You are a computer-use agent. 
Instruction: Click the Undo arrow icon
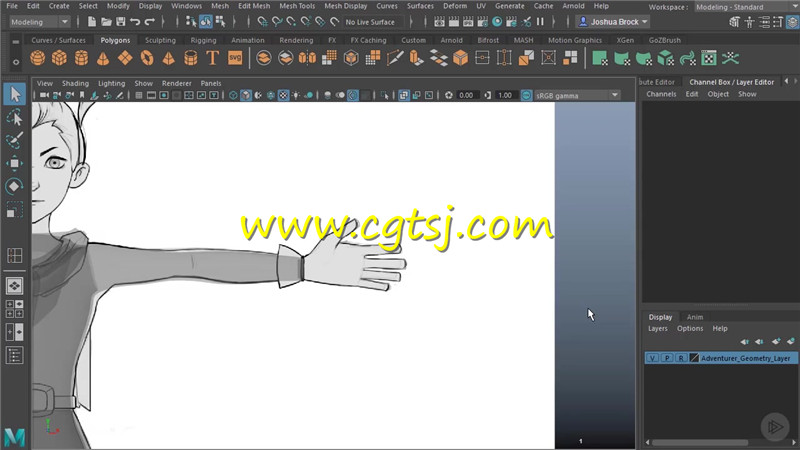(x=135, y=21)
